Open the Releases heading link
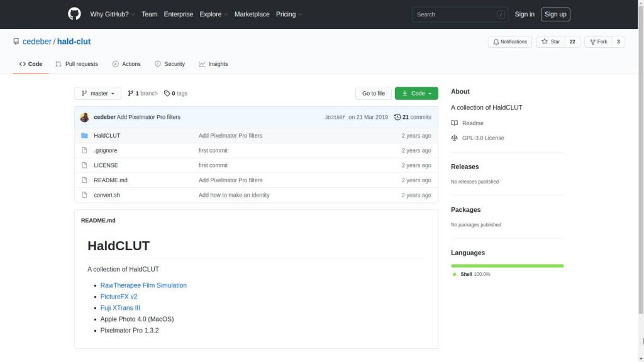This screenshot has width=644, height=362. (x=465, y=167)
